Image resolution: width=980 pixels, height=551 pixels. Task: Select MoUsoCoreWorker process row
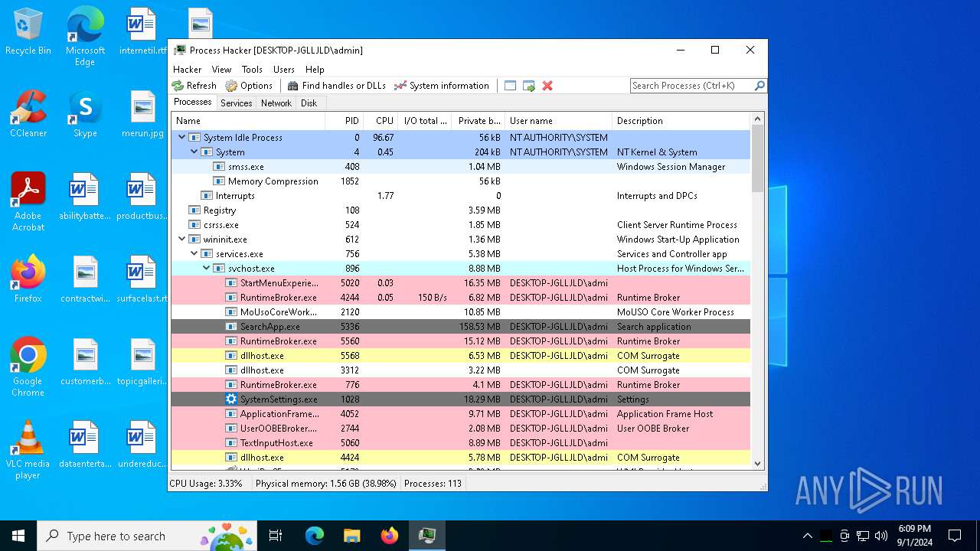pos(461,312)
